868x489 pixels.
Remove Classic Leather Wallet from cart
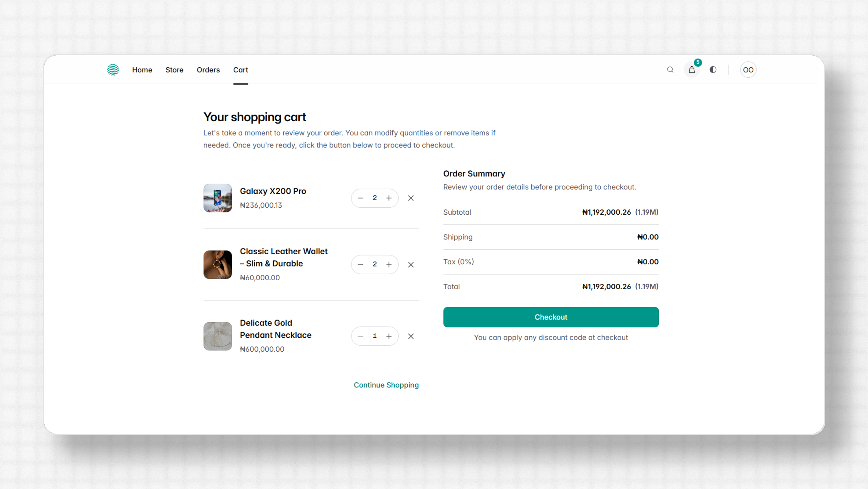point(411,265)
